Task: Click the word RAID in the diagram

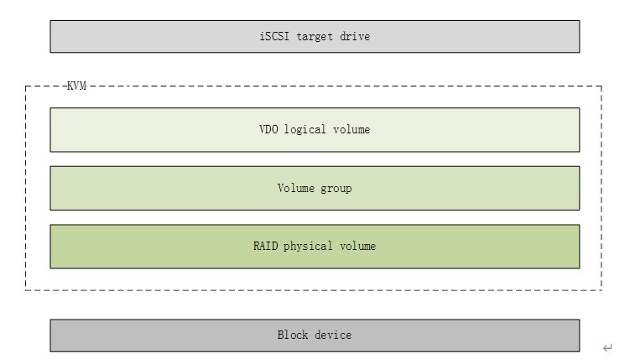Action: tap(266, 246)
